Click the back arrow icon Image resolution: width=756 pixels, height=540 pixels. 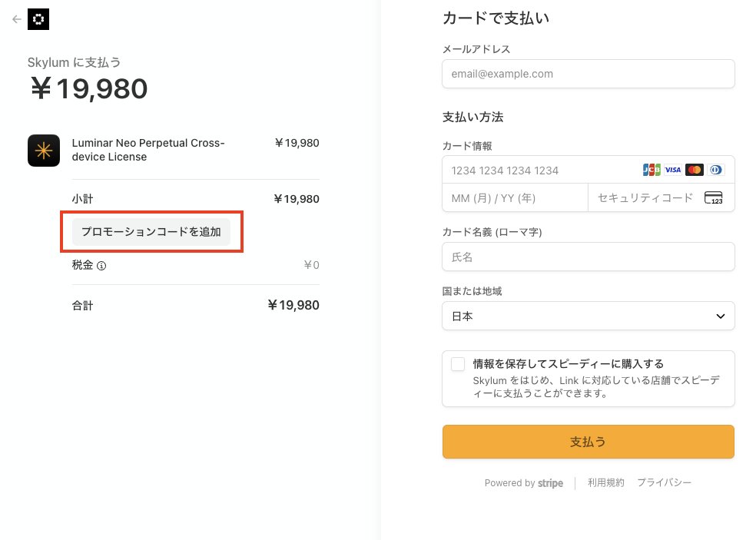[x=17, y=19]
